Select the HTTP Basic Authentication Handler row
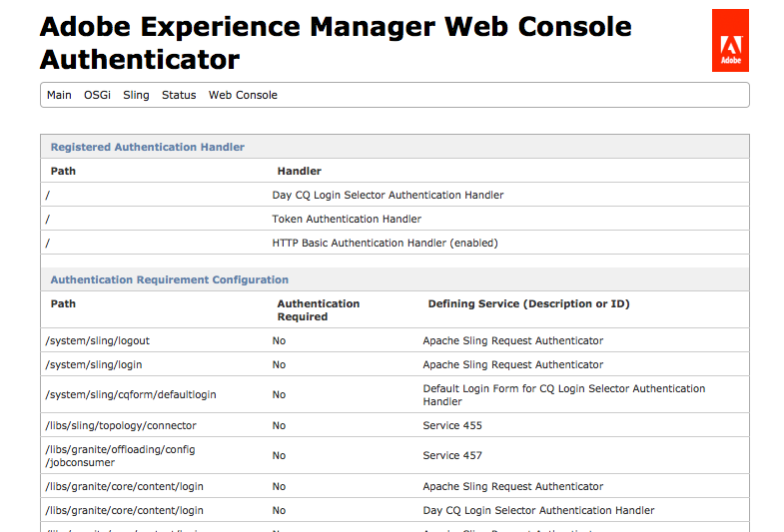 tap(385, 243)
